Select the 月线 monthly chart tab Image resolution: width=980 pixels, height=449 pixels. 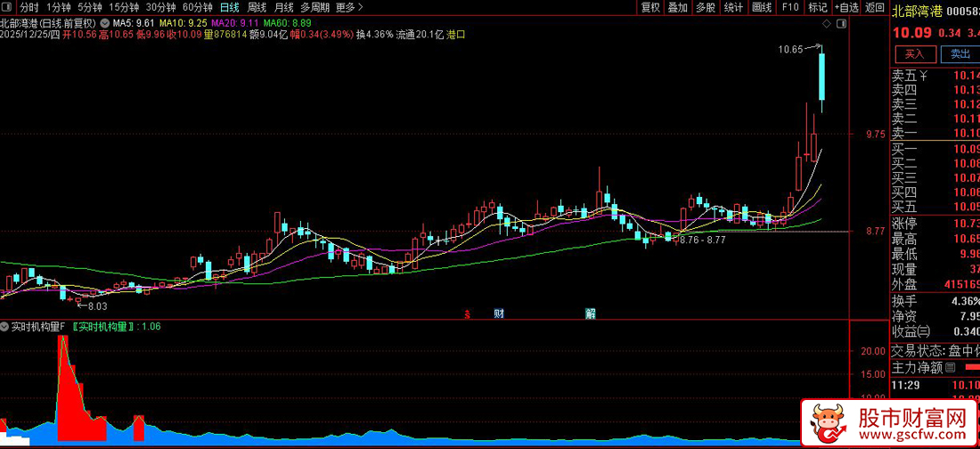tap(283, 7)
